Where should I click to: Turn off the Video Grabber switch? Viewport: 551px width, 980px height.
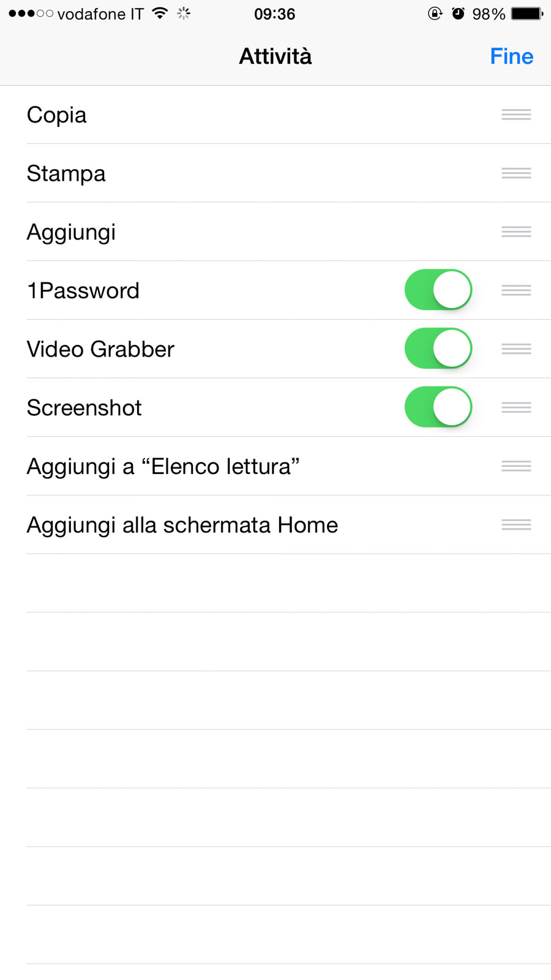[x=438, y=349]
